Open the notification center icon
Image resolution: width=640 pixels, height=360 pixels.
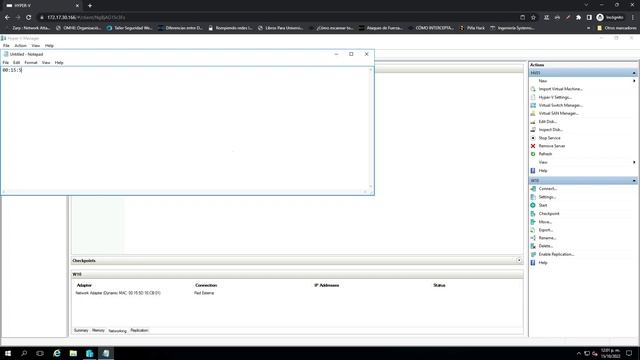click(x=629, y=353)
